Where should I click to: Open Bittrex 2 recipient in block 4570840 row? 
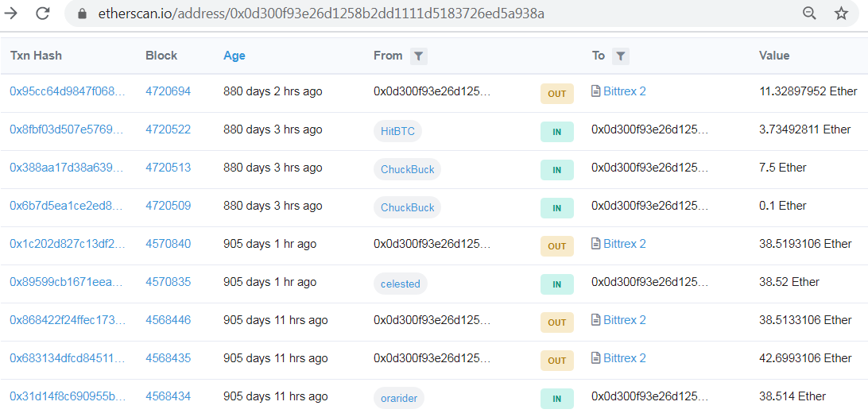click(625, 244)
